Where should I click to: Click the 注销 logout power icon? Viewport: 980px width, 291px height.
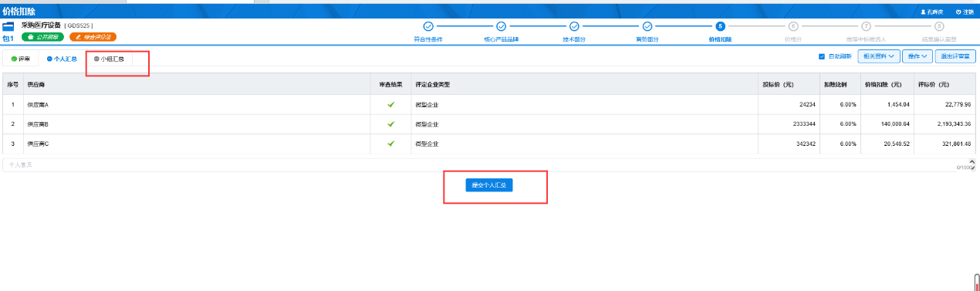pos(958,12)
